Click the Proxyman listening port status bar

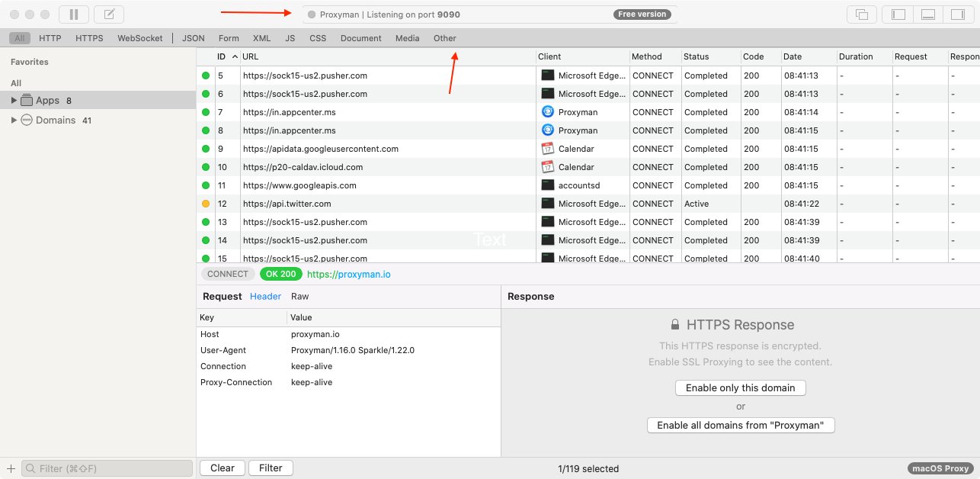(490, 14)
